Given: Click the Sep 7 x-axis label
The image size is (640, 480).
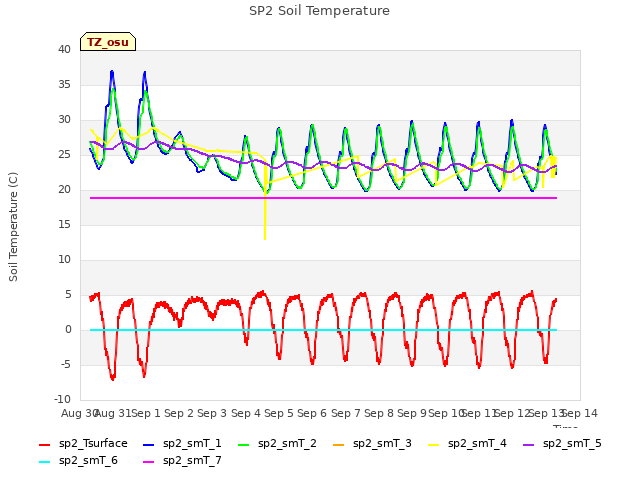Looking at the screenshot, I should tap(346, 413).
